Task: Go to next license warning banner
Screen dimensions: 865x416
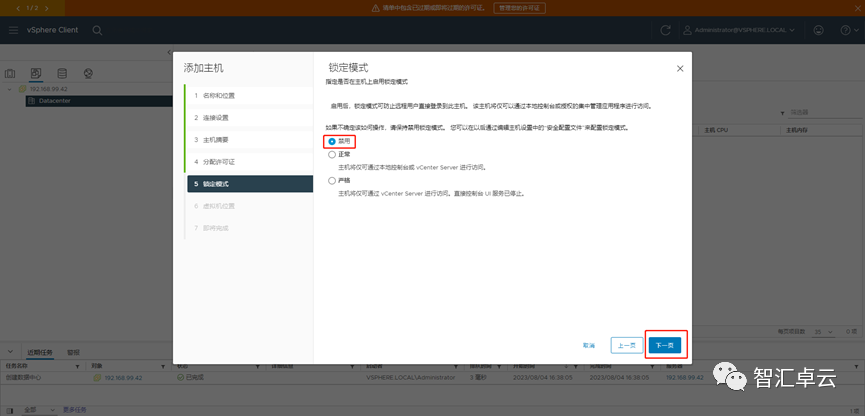Action: (x=46, y=8)
